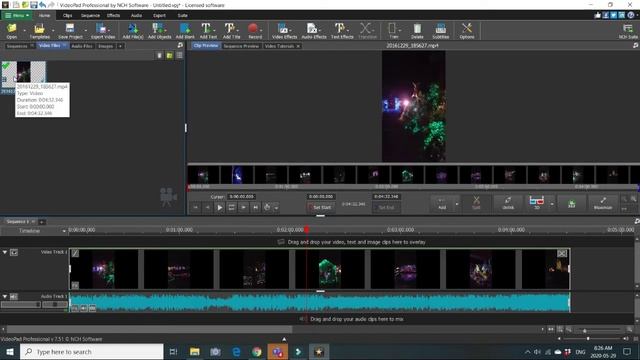640x360 pixels.
Task: Click the Twitter share icon
Action: pos(613,15)
